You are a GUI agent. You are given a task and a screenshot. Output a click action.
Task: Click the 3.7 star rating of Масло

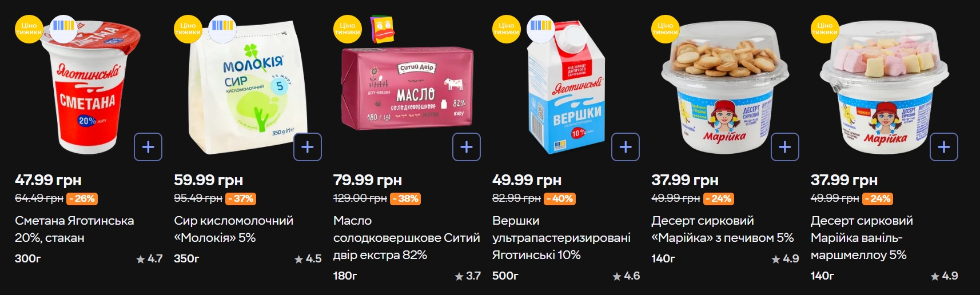pos(468,276)
